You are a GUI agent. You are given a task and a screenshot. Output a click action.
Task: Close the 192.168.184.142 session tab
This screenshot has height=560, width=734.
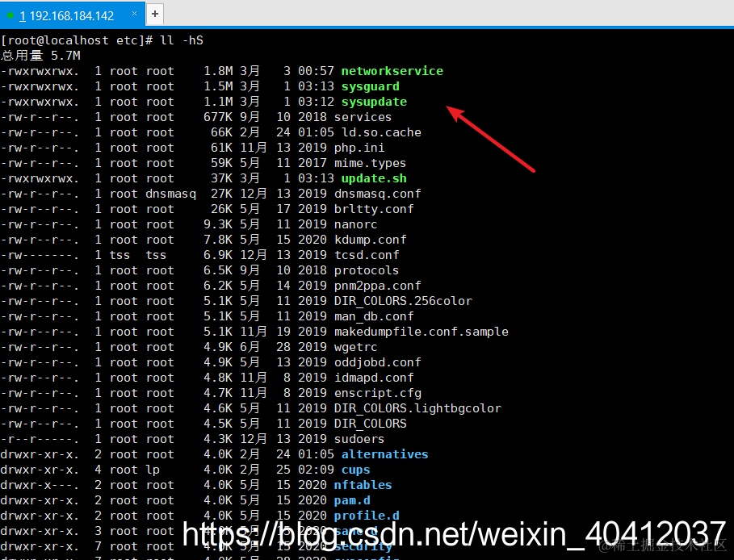tap(134, 14)
